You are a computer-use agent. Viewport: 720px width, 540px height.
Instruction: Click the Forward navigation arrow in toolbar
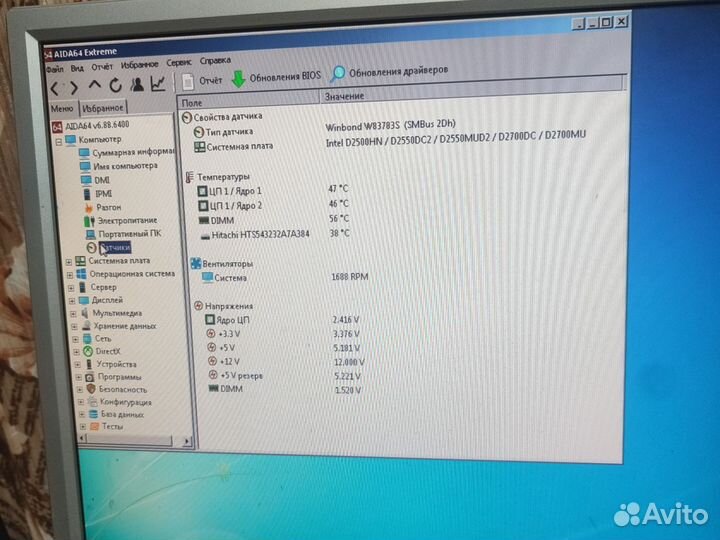(x=73, y=87)
